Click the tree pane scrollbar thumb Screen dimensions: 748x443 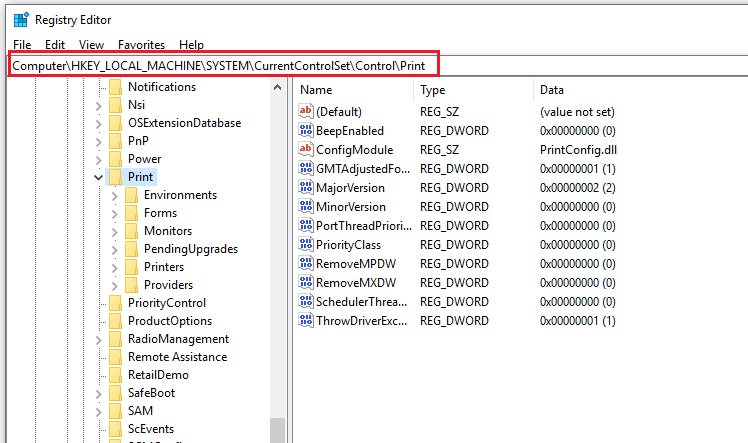277,431
